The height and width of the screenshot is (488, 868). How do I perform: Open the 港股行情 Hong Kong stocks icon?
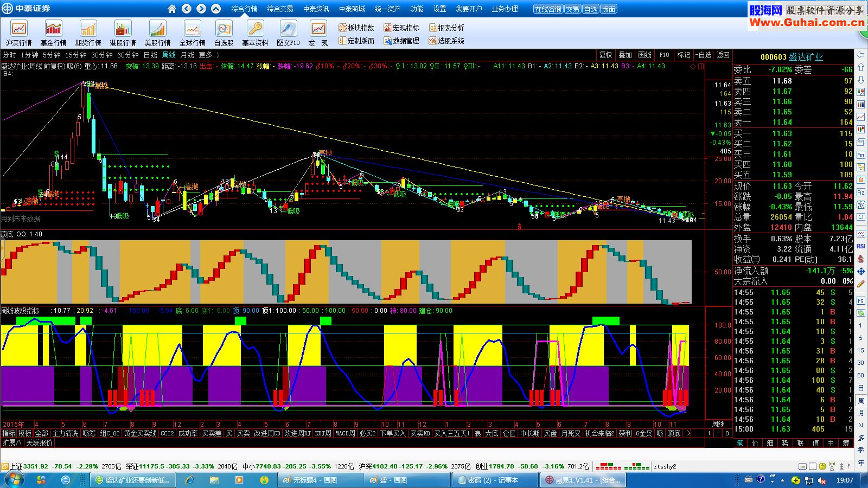point(123,34)
